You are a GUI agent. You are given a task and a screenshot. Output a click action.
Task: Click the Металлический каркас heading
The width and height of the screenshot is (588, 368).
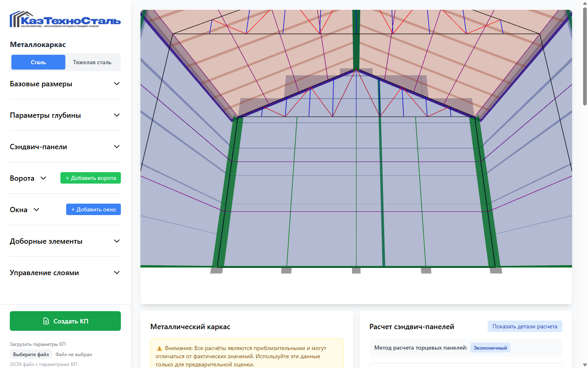tap(190, 327)
